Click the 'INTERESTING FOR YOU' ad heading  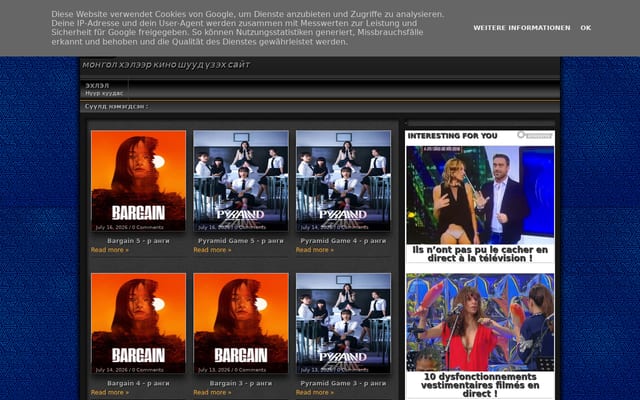(452, 136)
